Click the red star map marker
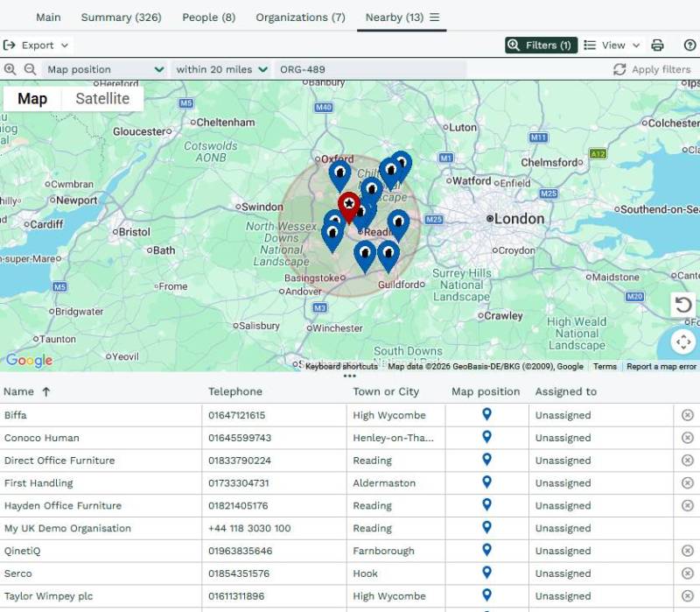The height and width of the screenshot is (612, 700). click(348, 207)
